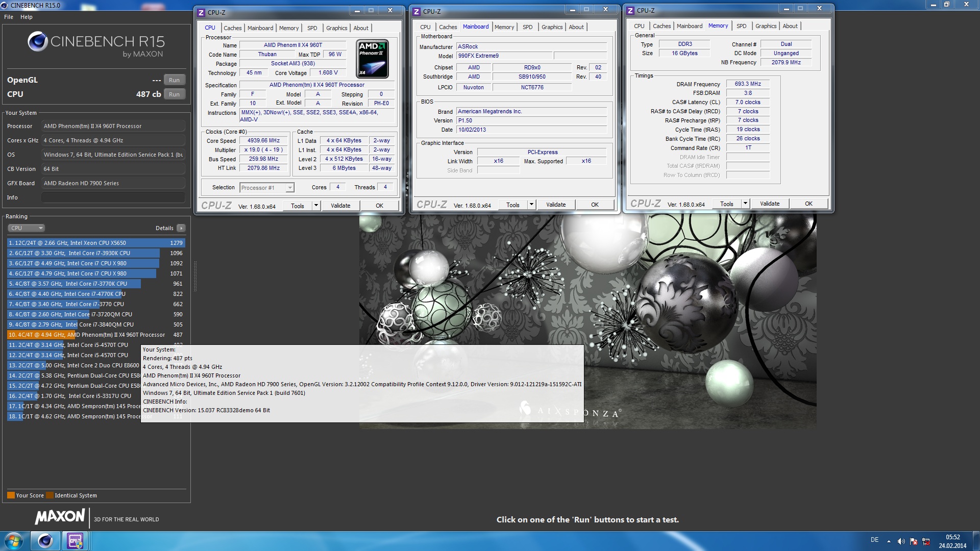Open the Windows Start menu

(x=14, y=541)
